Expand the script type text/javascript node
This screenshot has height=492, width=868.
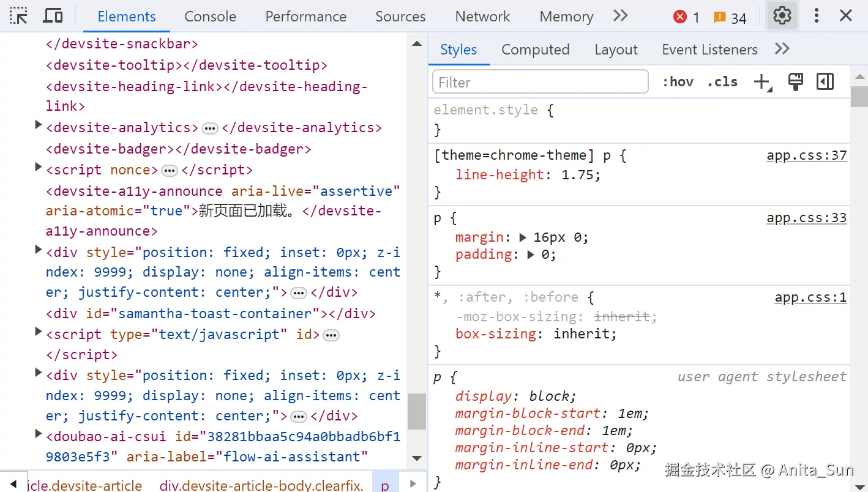click(x=38, y=332)
